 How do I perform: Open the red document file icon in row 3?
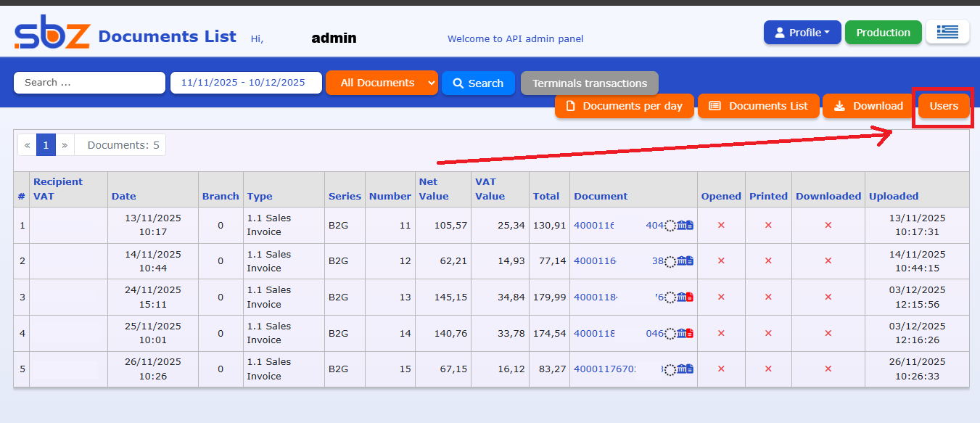point(690,297)
